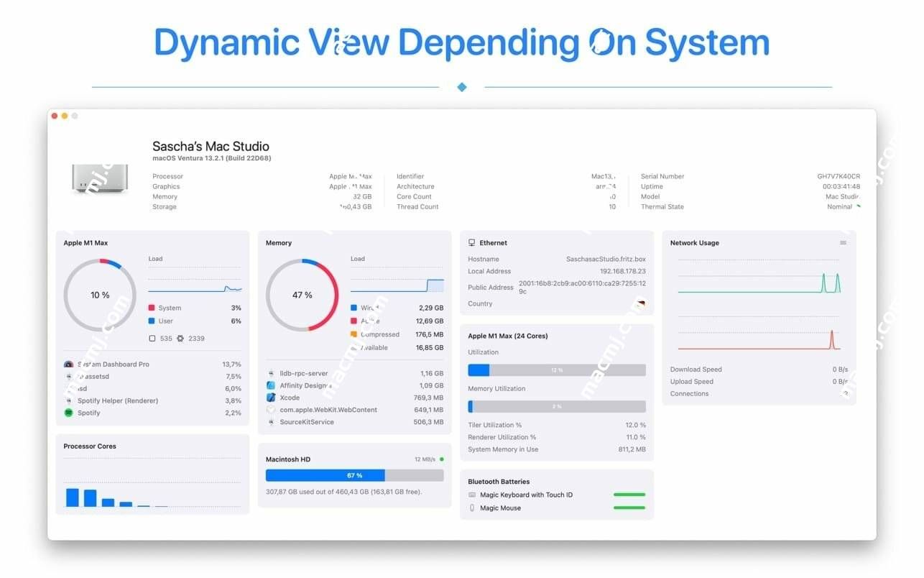924x578 pixels.
Task: Click the Xcode 769,3 MB value
Action: pos(429,398)
